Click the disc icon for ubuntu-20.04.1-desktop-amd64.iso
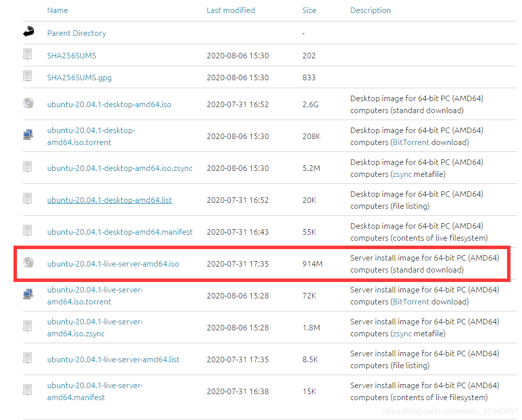 point(28,103)
